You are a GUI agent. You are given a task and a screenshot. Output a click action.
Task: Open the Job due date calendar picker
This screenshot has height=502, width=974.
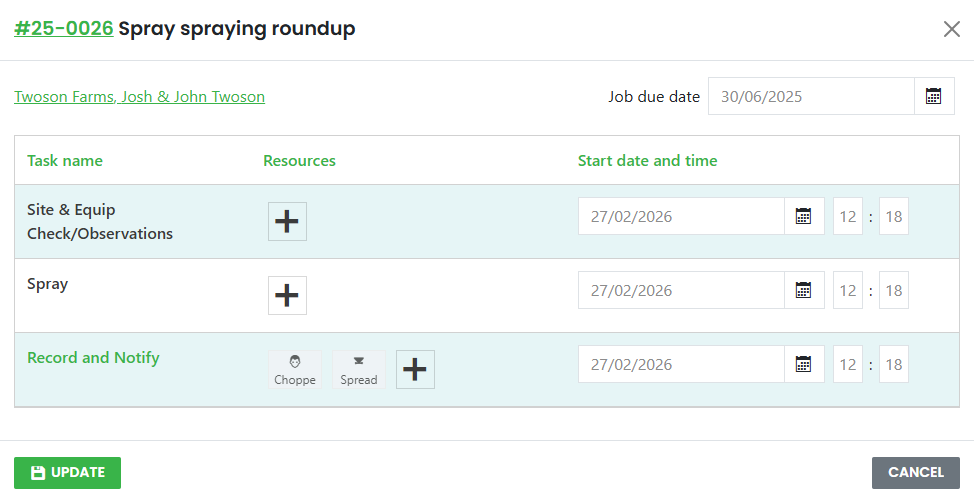[x=934, y=96]
